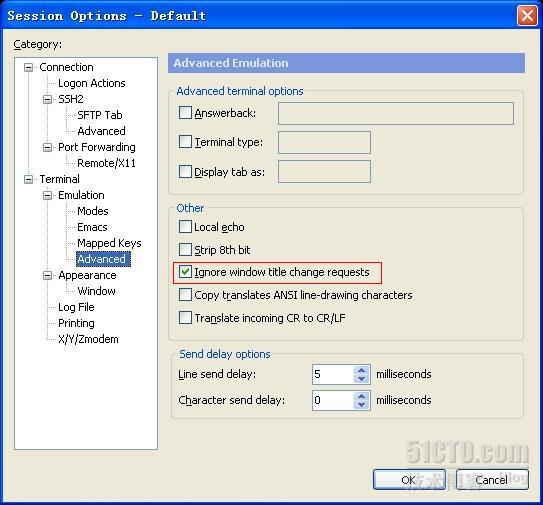The height and width of the screenshot is (505, 543).
Task: Click the Terminal type text field
Action: [324, 142]
